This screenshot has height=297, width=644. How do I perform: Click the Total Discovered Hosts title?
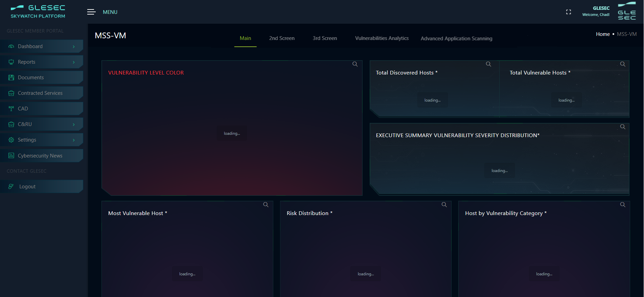tap(407, 73)
